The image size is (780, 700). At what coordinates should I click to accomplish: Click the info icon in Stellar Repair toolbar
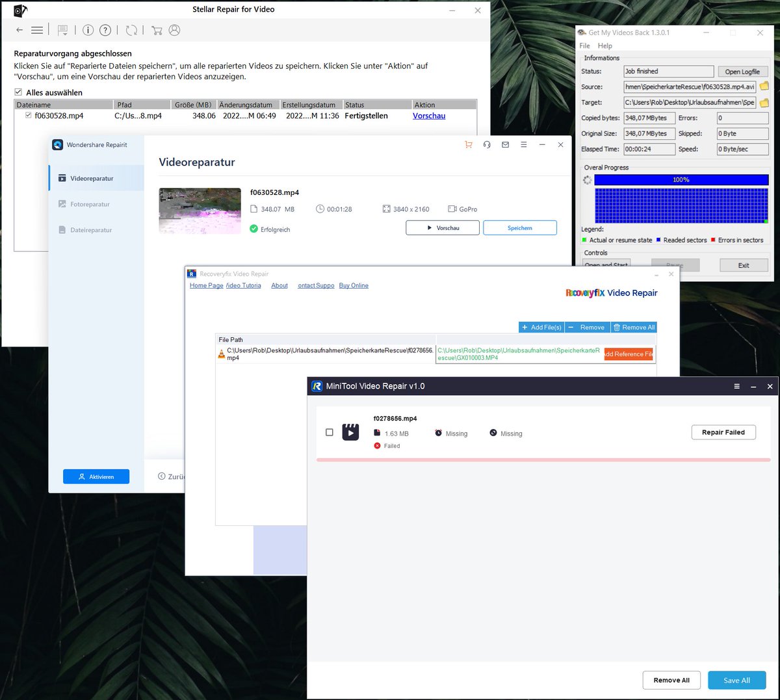[x=88, y=30]
